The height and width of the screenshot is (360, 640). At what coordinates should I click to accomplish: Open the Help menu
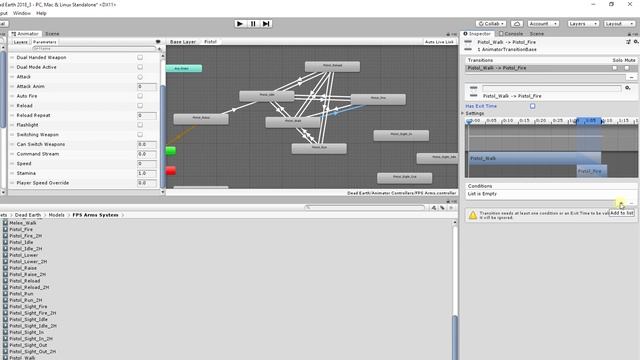tap(41, 13)
